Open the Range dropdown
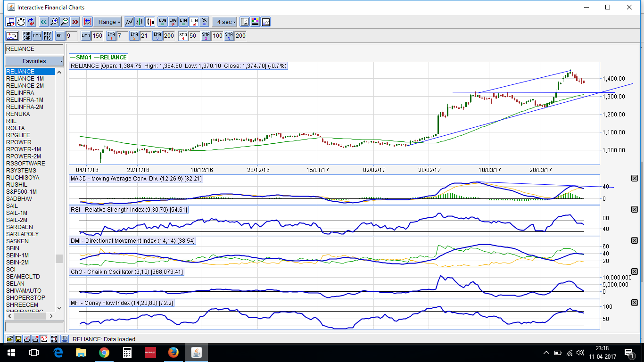Image resolution: width=644 pixels, height=362 pixels. pyautogui.click(x=107, y=22)
